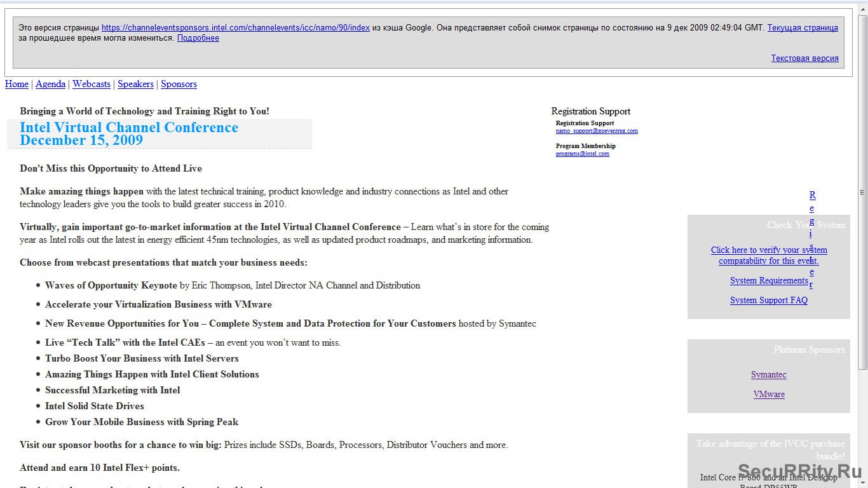Image resolution: width=868 pixels, height=488 pixels.
Task: Click the 'Program Membership' label
Action: coord(586,146)
